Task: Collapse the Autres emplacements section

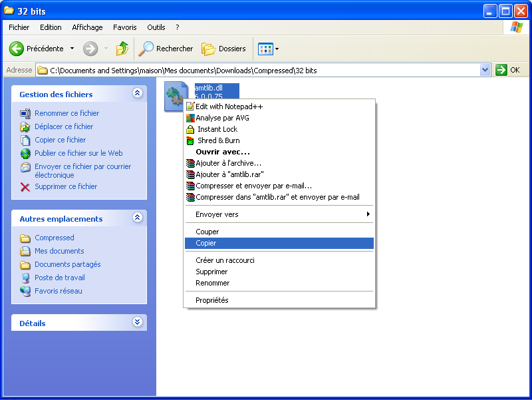Action: pos(137,218)
